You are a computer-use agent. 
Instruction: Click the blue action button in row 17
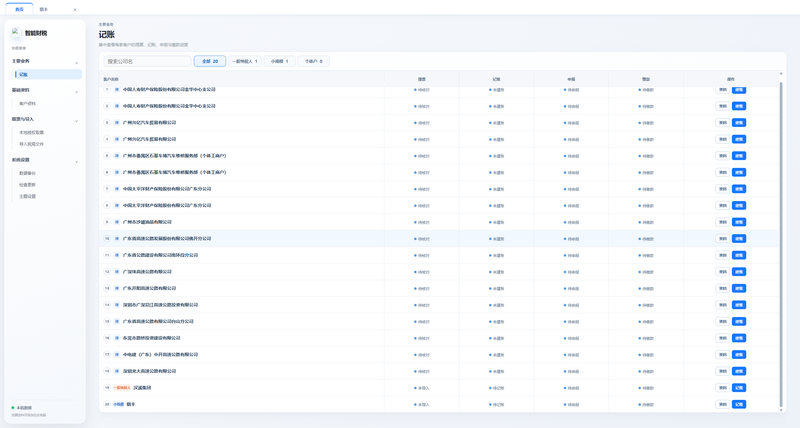(x=739, y=355)
